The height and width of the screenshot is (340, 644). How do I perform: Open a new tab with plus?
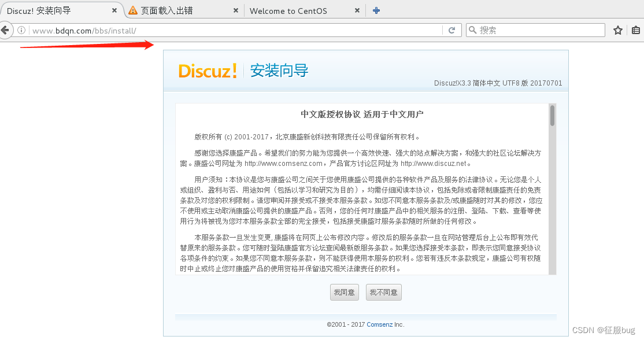click(x=376, y=10)
